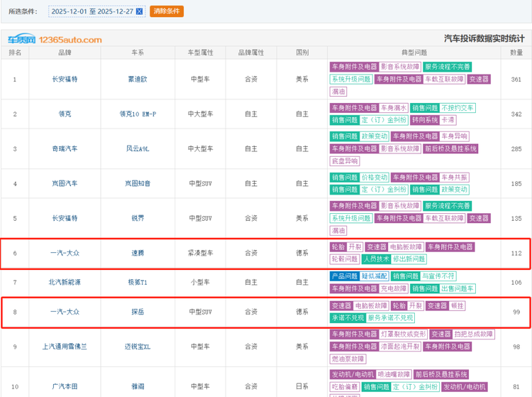Screen dimensions: 532x397
Task: Select the 领克10 EM-P series link
Action: [x=138, y=114]
